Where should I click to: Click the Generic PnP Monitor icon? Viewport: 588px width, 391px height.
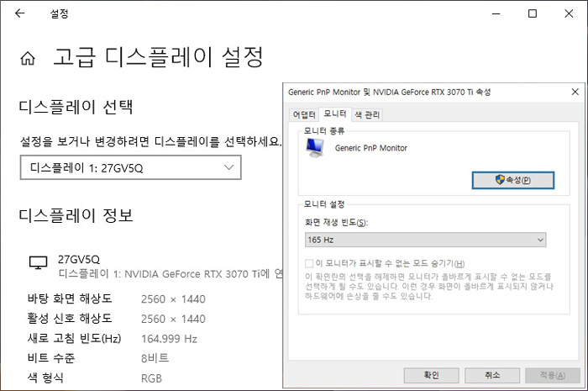click(x=316, y=149)
